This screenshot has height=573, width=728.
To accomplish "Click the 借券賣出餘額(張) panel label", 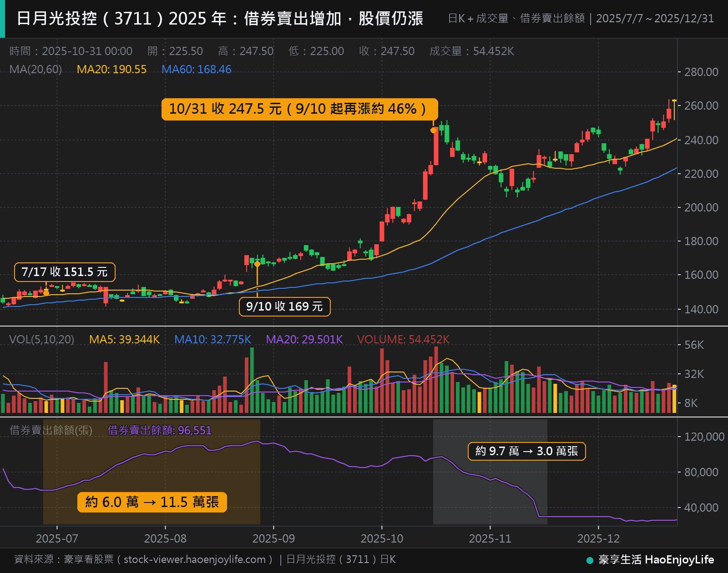I will coord(51,430).
